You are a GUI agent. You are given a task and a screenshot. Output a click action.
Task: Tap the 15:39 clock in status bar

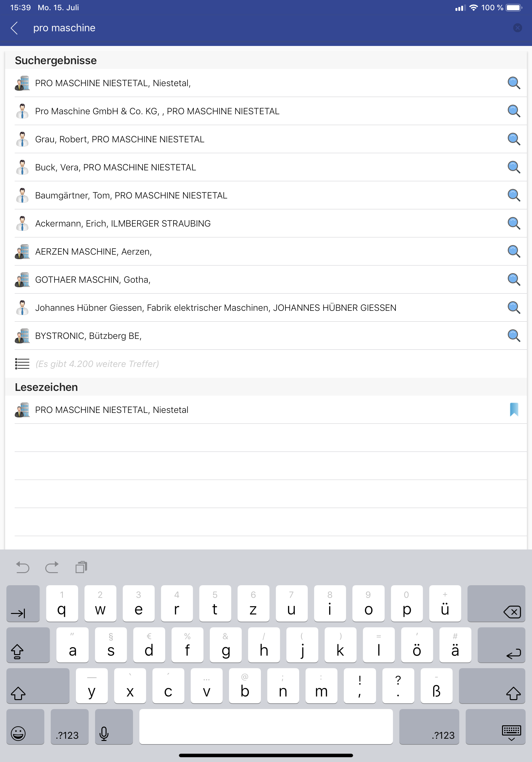point(20,8)
